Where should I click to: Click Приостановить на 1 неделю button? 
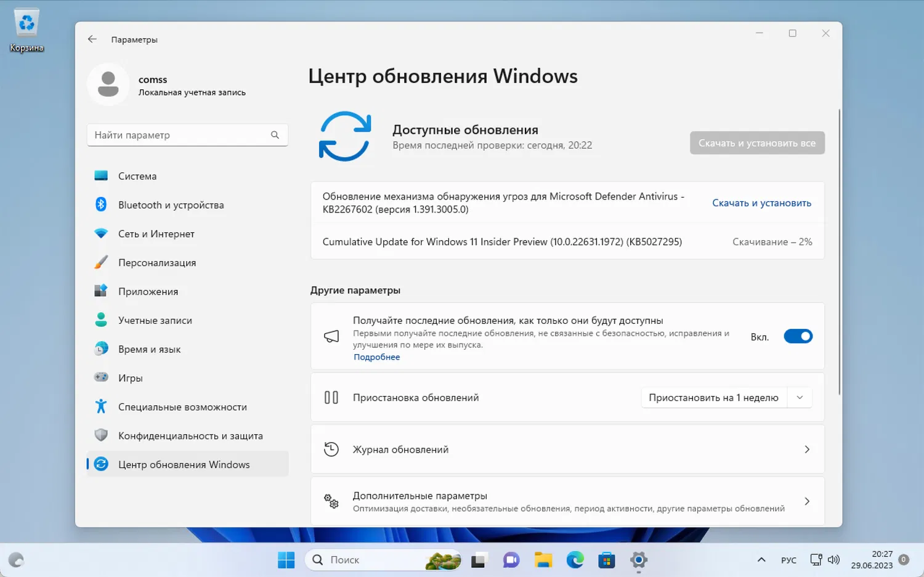coord(714,398)
